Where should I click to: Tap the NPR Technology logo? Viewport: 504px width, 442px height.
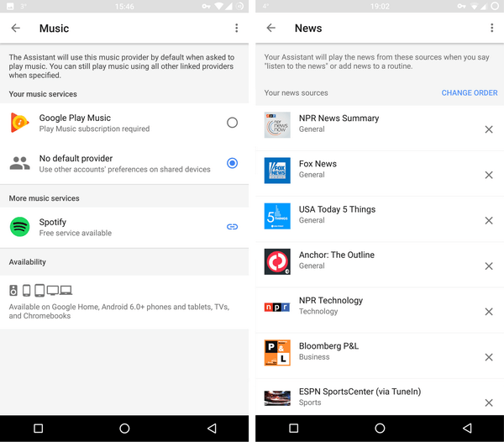tap(277, 308)
